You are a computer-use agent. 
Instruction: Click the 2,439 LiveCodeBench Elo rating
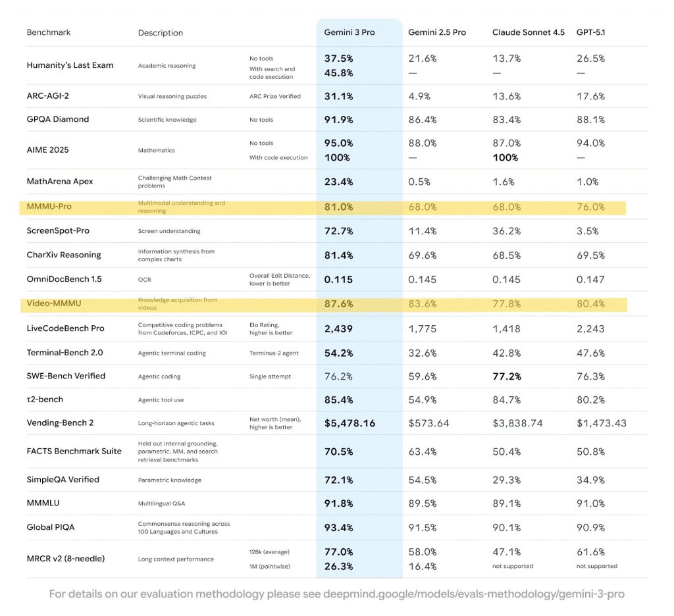coord(338,328)
